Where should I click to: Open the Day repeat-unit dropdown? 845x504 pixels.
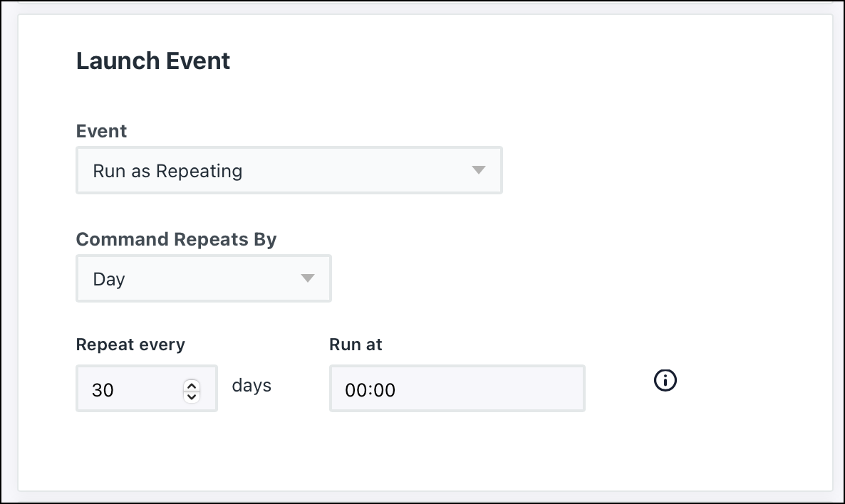tap(203, 278)
